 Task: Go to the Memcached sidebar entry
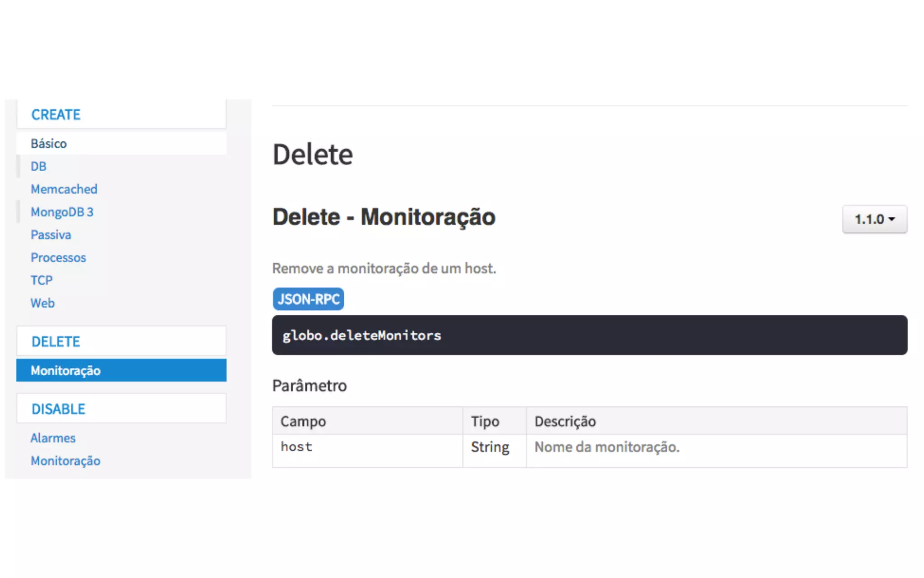pyautogui.click(x=64, y=189)
